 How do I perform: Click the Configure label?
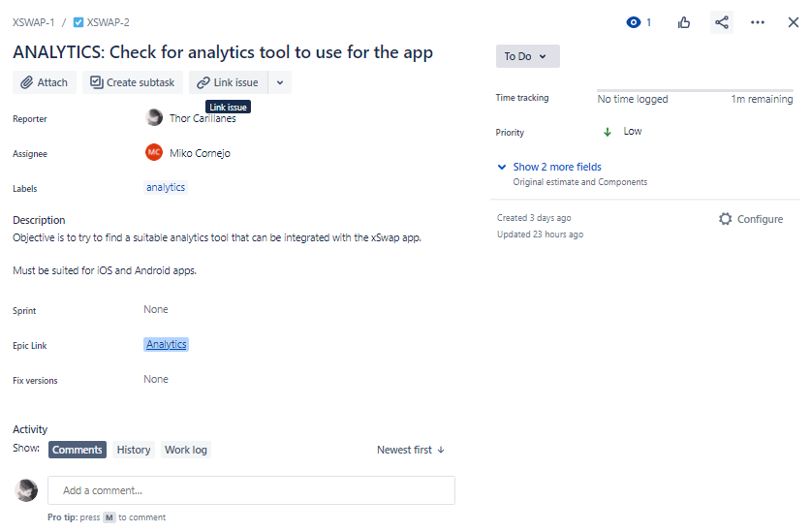[760, 219]
